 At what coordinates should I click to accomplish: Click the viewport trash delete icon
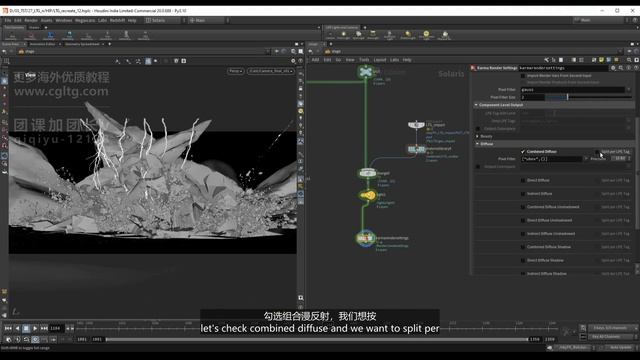(176, 61)
